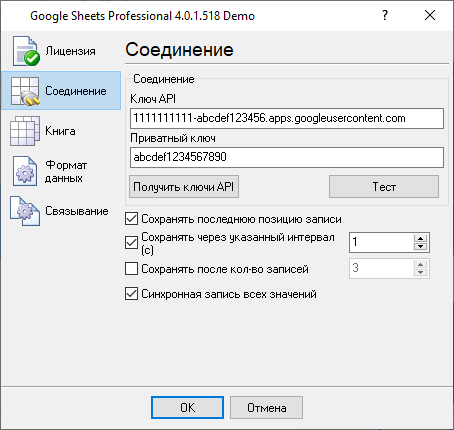Click the Сохранять последнюю позицию записи label
Screen dimensions: 454x430
coord(241,219)
